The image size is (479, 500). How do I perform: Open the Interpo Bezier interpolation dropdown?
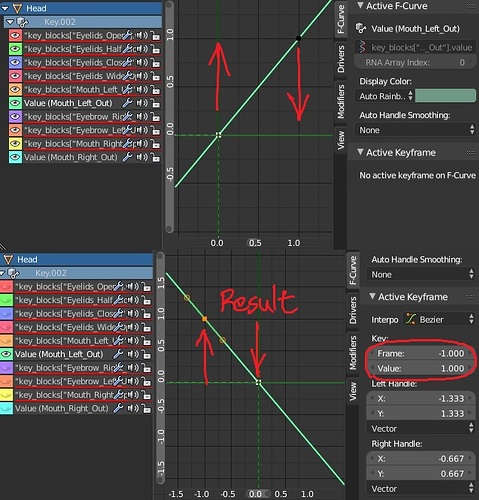click(439, 319)
